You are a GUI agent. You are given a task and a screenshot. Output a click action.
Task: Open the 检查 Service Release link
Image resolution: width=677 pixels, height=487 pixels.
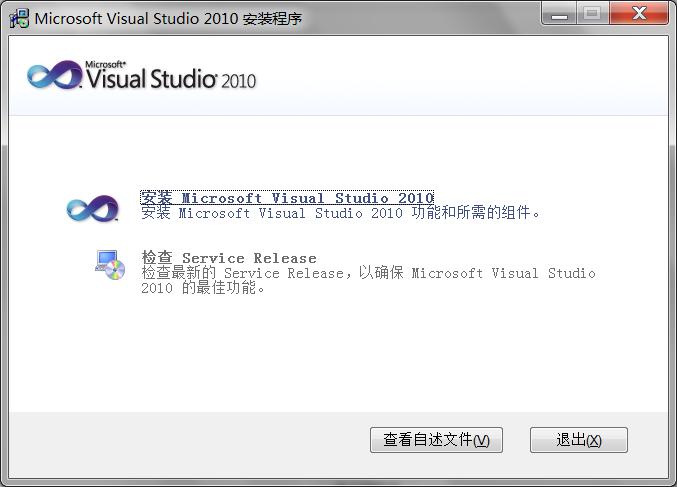click(x=229, y=258)
